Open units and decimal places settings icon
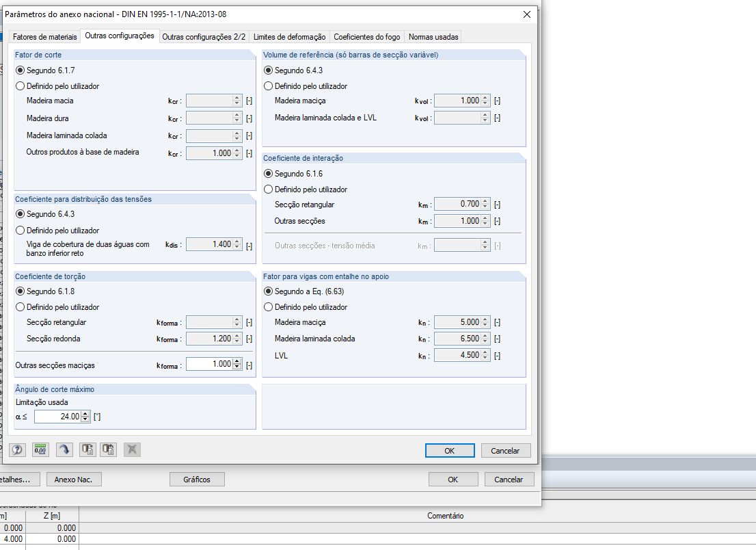756x550 pixels. 40,449
